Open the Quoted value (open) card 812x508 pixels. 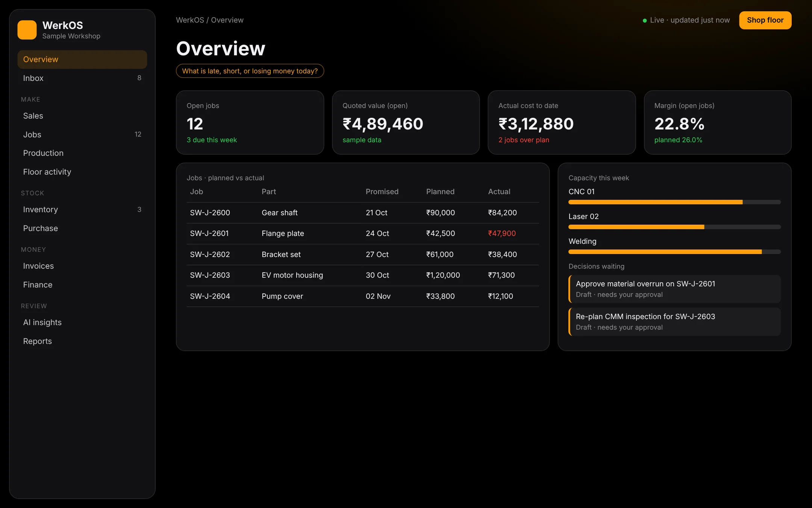tap(406, 122)
